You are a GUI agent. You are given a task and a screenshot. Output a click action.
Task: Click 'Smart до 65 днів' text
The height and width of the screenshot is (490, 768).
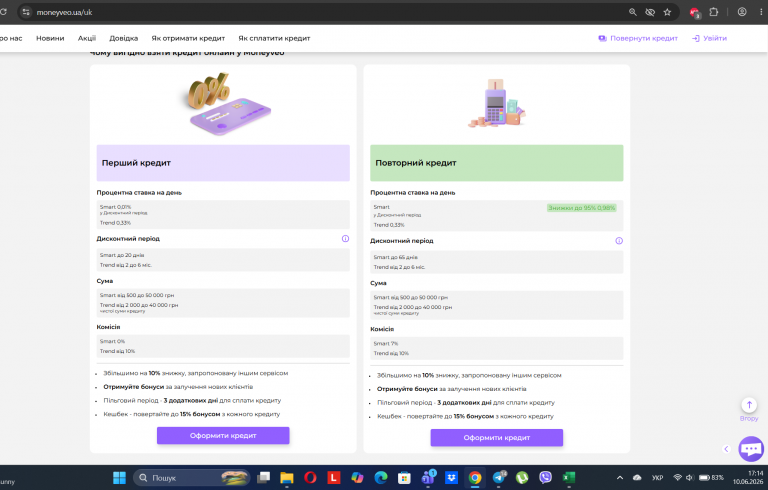395,257
